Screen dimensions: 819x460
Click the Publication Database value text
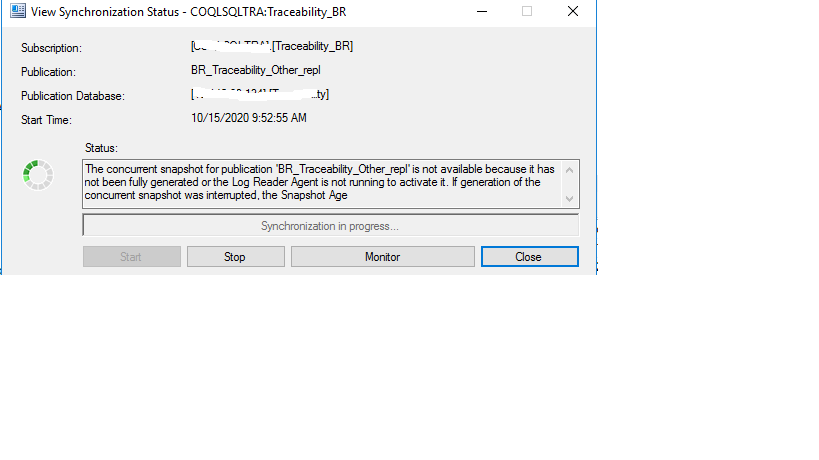tap(260, 95)
